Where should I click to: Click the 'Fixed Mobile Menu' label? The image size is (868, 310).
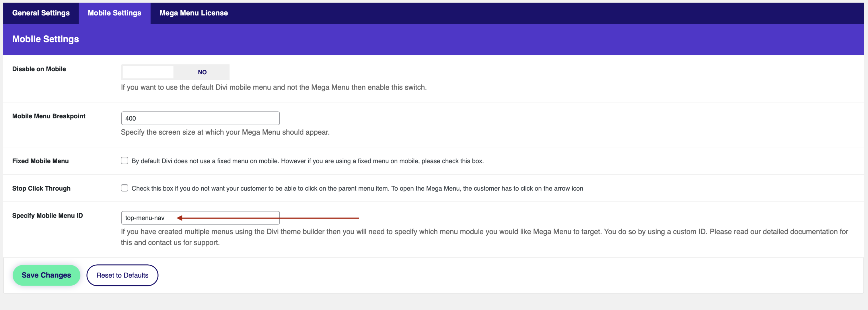click(40, 161)
